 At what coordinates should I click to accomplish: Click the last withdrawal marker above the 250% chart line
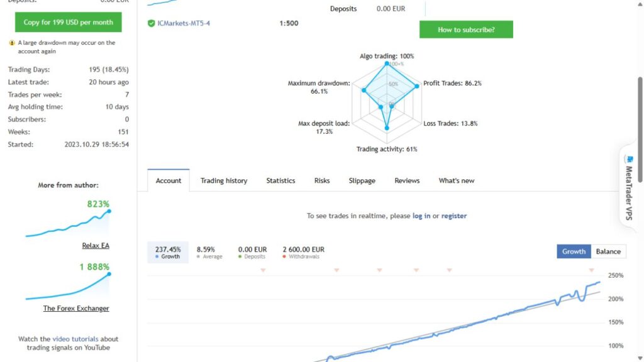[591, 270]
